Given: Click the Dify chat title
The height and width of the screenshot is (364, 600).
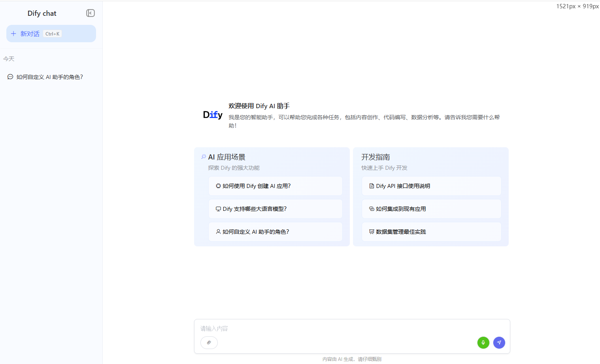Looking at the screenshot, I should coord(42,13).
